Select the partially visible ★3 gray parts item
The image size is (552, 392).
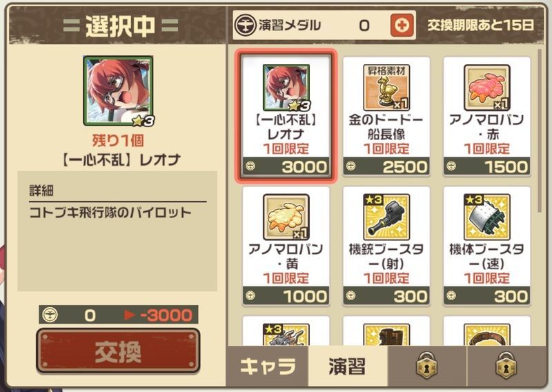[286, 331]
